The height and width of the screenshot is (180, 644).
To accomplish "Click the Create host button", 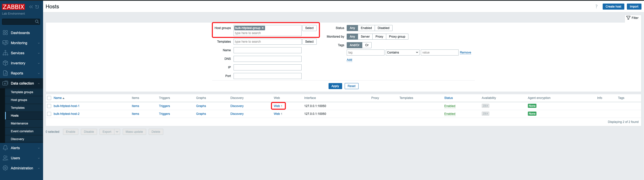I will point(613,7).
